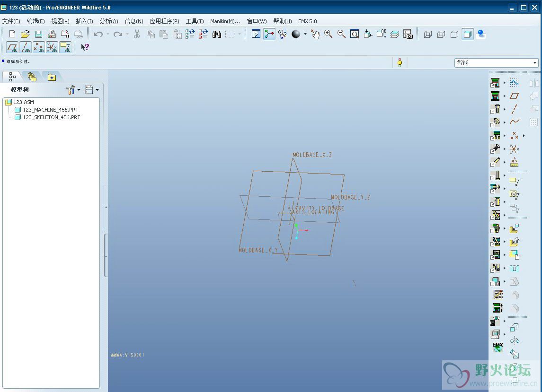Switch to wireframe display mode
Image resolution: width=542 pixels, height=392 pixels.
click(x=427, y=34)
